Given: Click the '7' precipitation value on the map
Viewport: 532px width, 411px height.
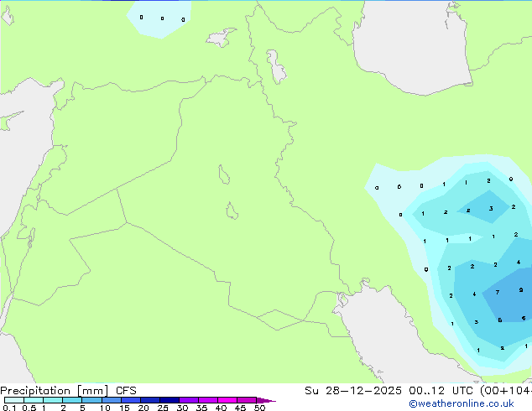Looking at the screenshot, I should coord(498,292).
